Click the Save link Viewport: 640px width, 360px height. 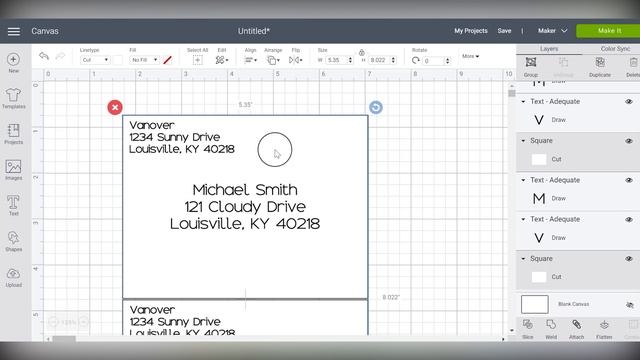[504, 31]
